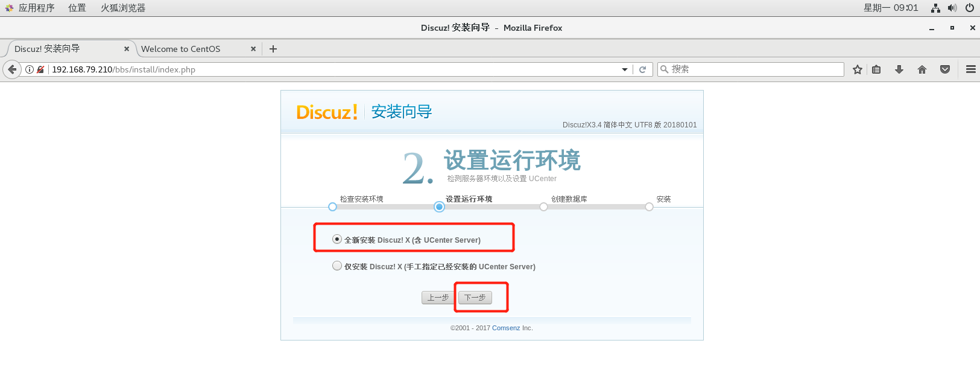The width and height of the screenshot is (980, 387).
Task: Bookmark this page with the star icon
Action: pyautogui.click(x=858, y=69)
